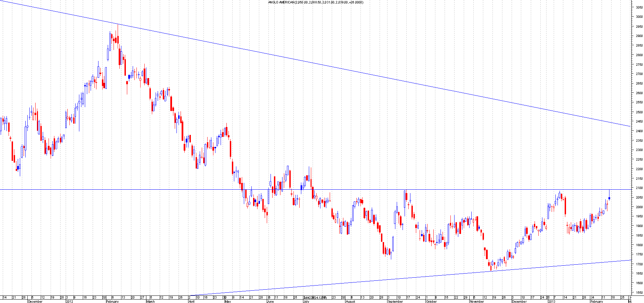Click the 1700 price axis label
Screen dimensions: 644x303
click(x=639, y=264)
